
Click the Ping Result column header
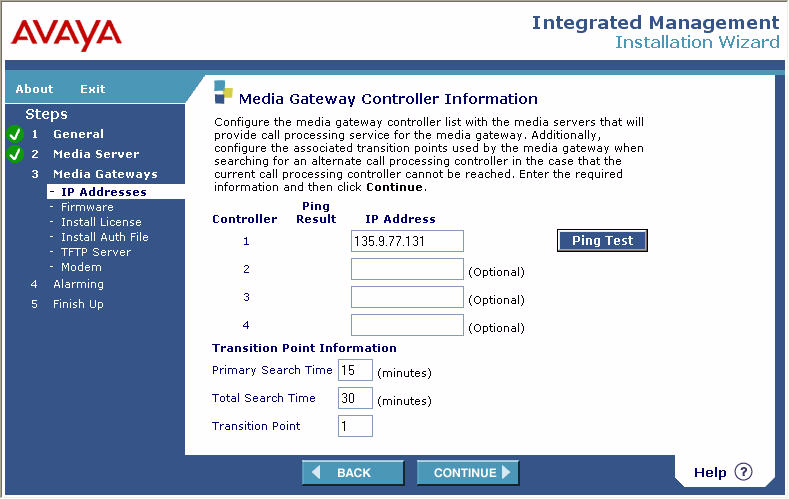point(316,213)
